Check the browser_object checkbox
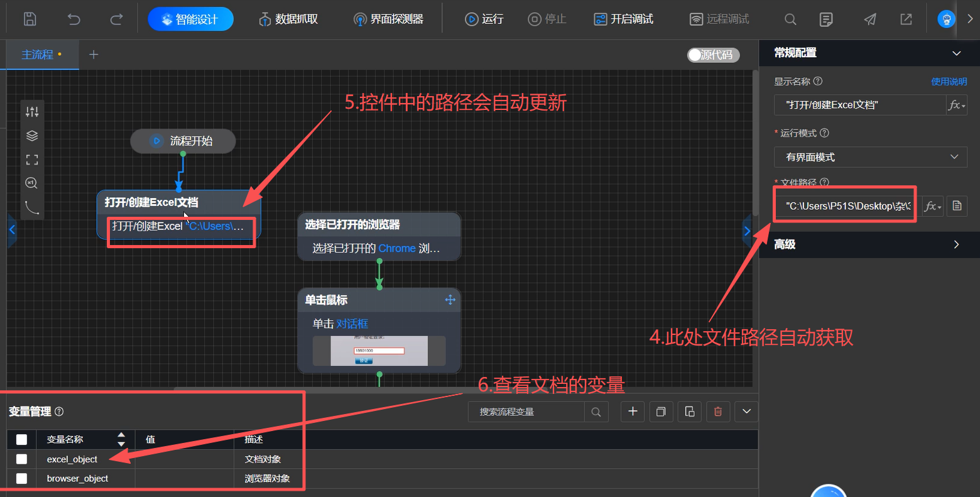This screenshot has width=980, height=497. coord(21,479)
